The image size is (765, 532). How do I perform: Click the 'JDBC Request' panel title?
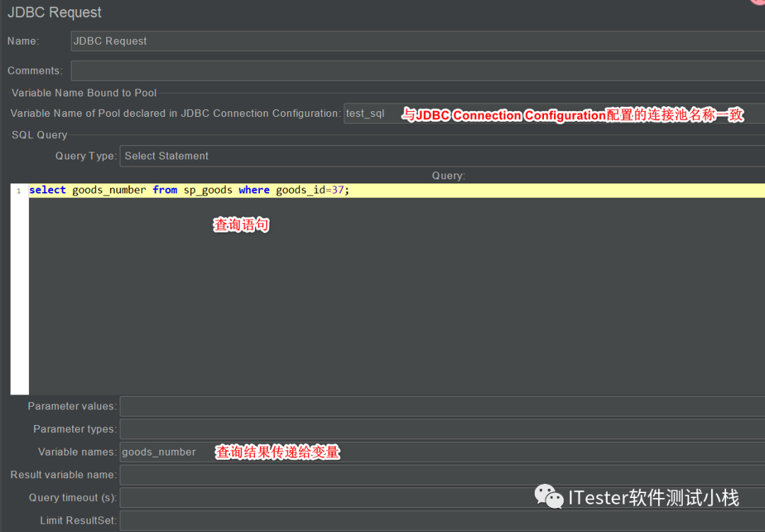click(x=55, y=12)
